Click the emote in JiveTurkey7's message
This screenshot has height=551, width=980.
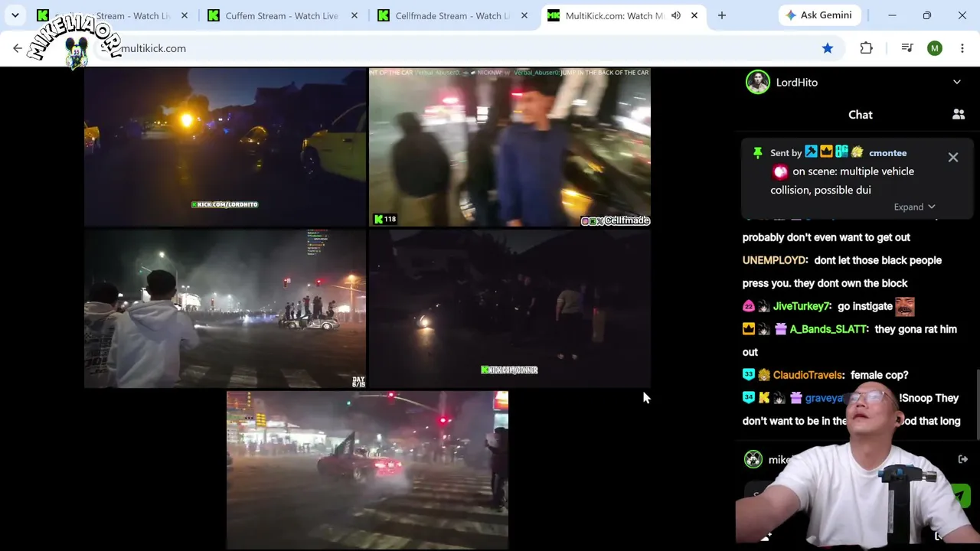pyautogui.click(x=905, y=306)
